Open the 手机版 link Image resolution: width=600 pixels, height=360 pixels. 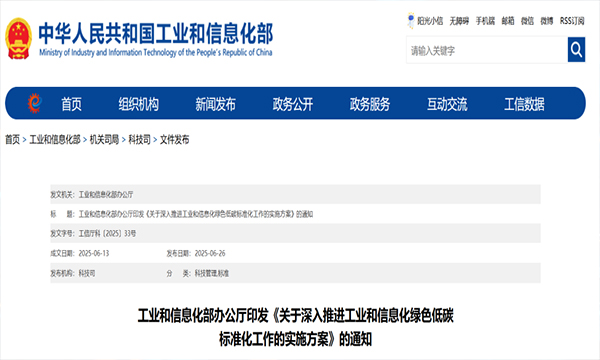pyautogui.click(x=485, y=21)
